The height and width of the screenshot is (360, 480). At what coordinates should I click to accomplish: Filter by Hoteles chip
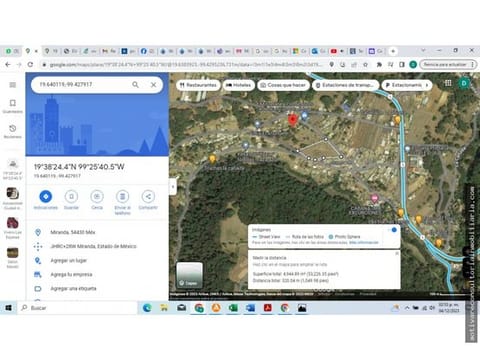coord(239,85)
